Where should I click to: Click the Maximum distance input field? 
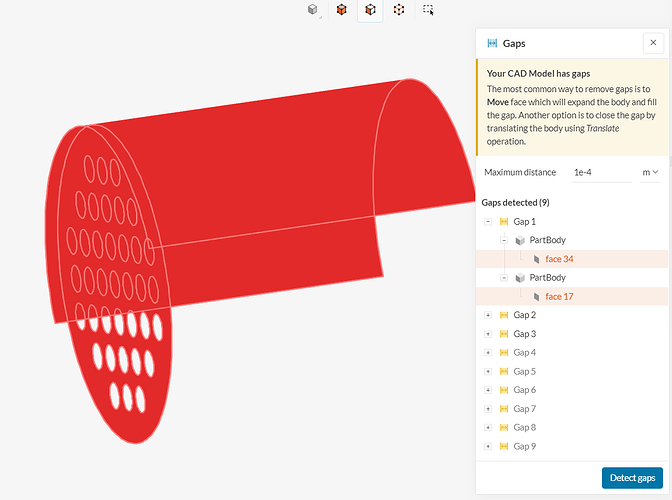pos(599,172)
